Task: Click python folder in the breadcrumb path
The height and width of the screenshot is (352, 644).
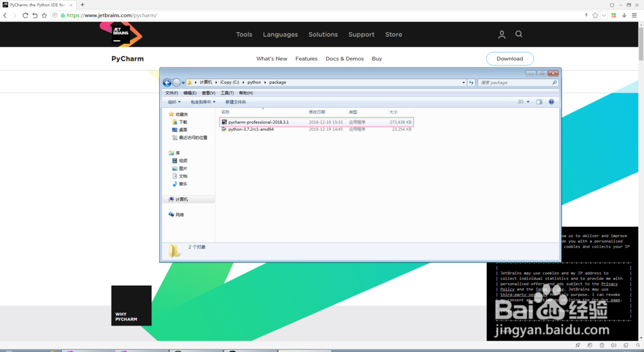Action: [x=254, y=83]
